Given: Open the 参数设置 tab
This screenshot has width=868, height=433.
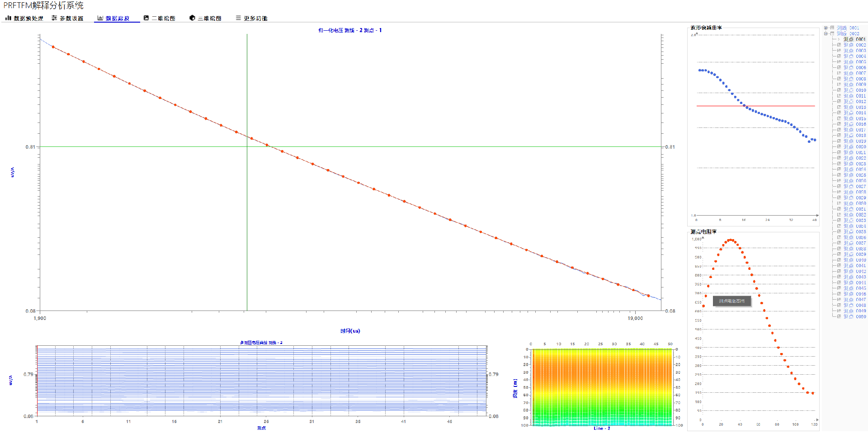Looking at the screenshot, I should click(x=71, y=19).
